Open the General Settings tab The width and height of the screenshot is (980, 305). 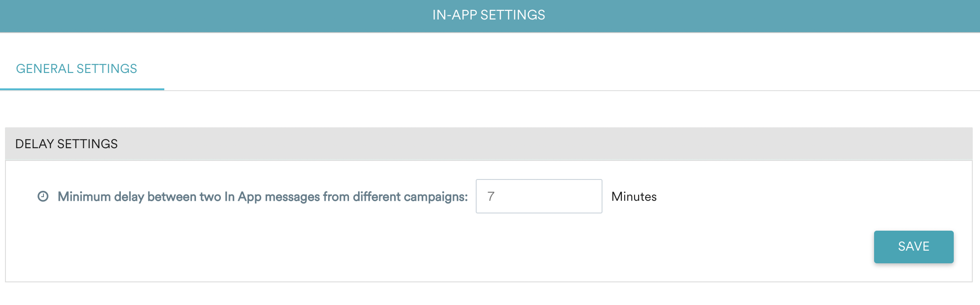76,69
